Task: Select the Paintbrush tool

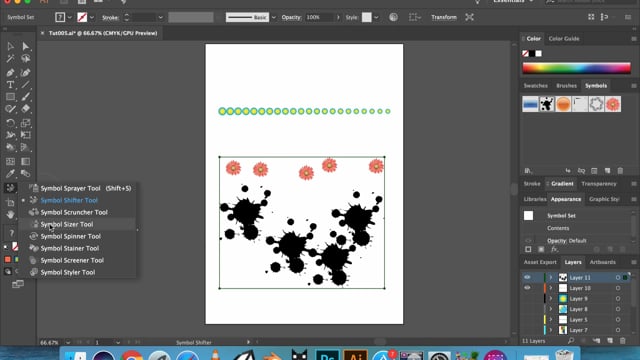Action: click(25, 97)
